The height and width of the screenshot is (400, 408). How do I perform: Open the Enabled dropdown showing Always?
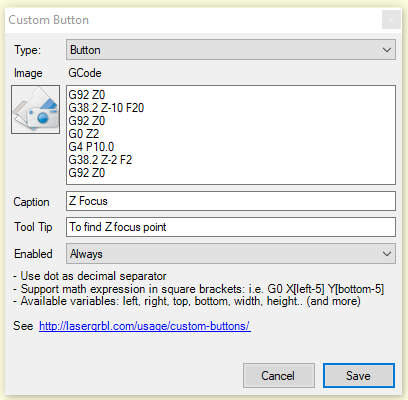click(x=231, y=254)
